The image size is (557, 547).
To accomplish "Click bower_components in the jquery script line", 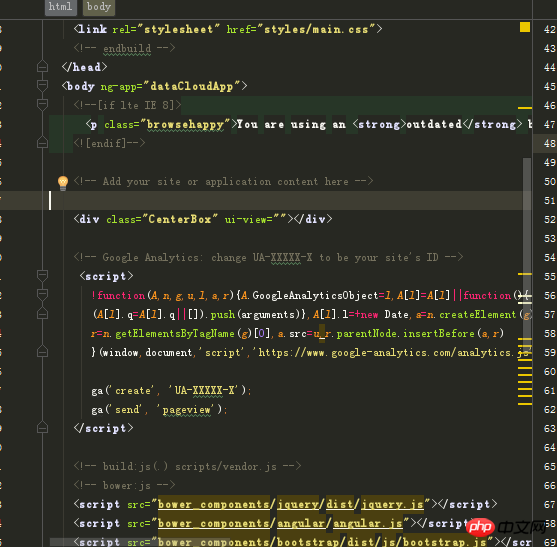I will click(x=213, y=504).
